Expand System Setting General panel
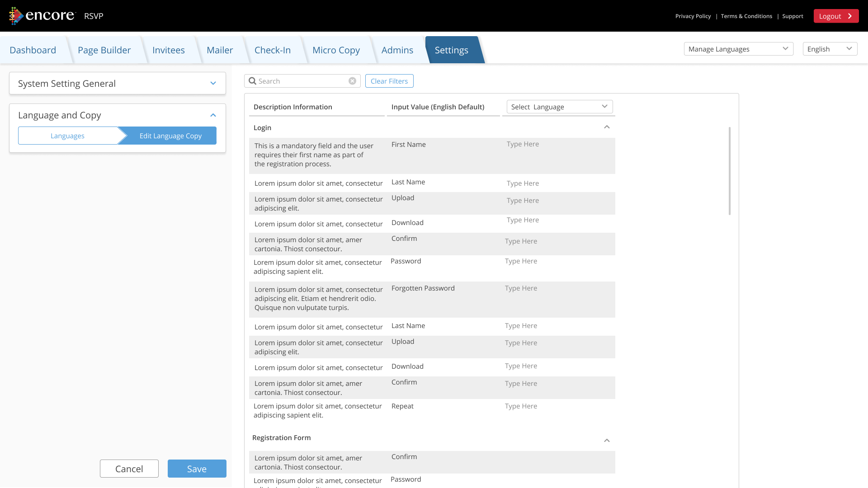The width and height of the screenshot is (868, 488). point(213,84)
